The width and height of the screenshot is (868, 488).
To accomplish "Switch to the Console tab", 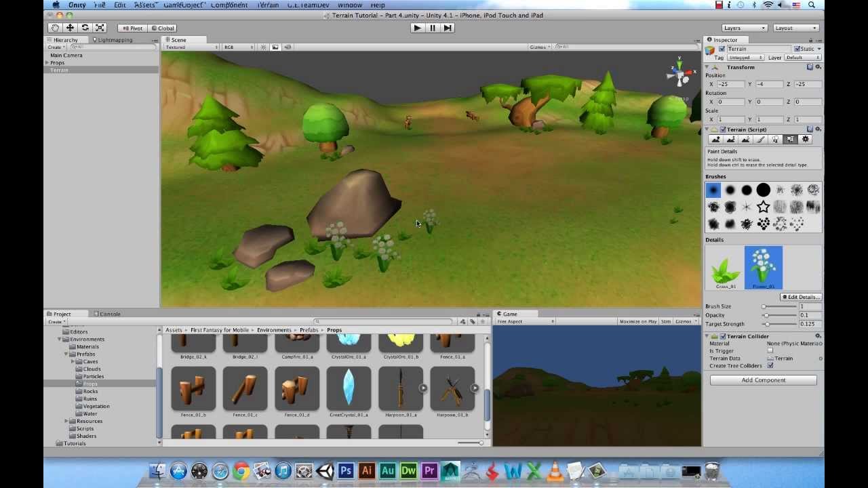I will [107, 314].
